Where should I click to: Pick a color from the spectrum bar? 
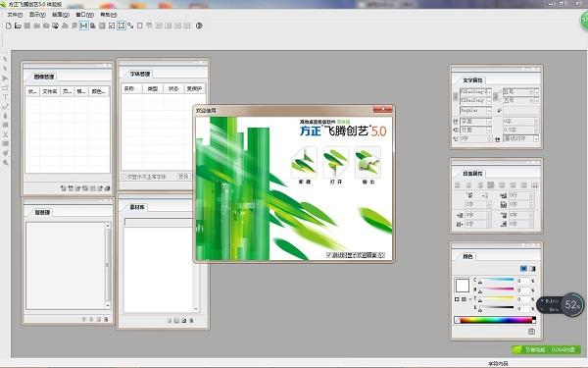[496, 320]
